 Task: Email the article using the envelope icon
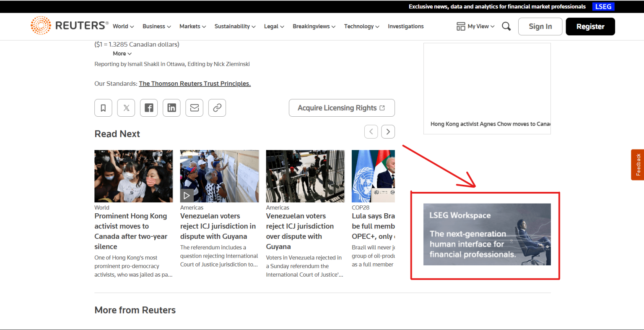click(x=194, y=107)
